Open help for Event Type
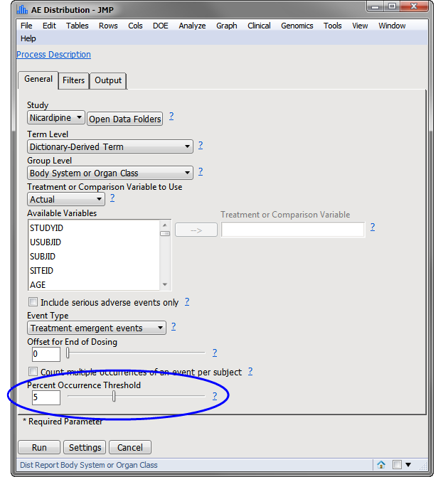This screenshot has height=477, width=448. 174,327
